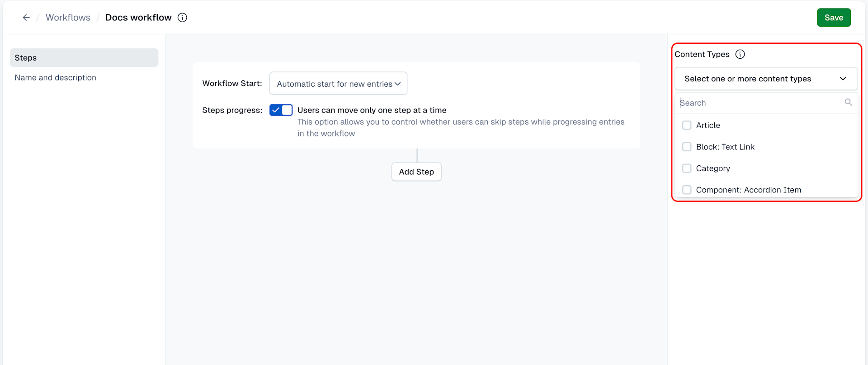Show the Content Types info tooltip icon
868x365 pixels.
[x=740, y=54]
